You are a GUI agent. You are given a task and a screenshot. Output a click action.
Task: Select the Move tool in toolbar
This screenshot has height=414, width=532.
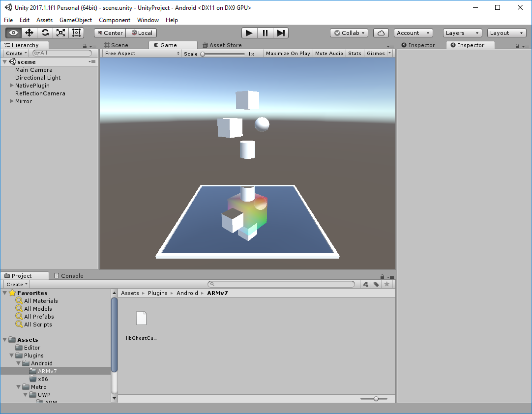(x=29, y=33)
